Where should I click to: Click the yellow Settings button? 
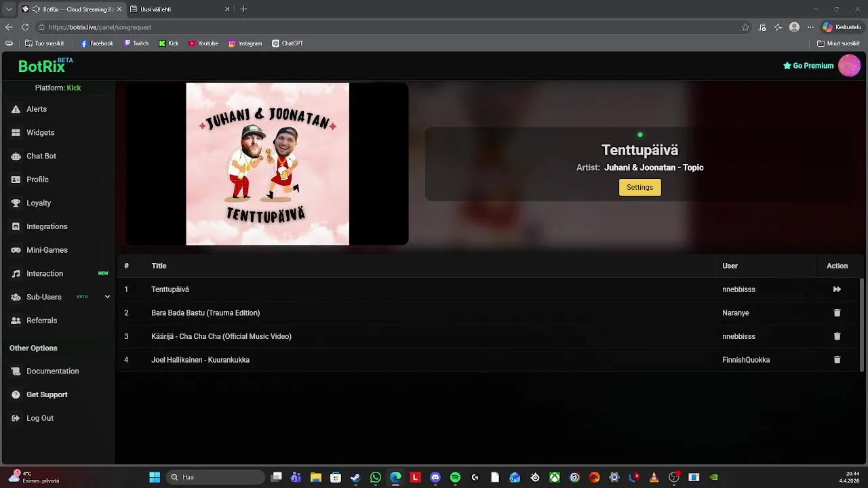639,187
